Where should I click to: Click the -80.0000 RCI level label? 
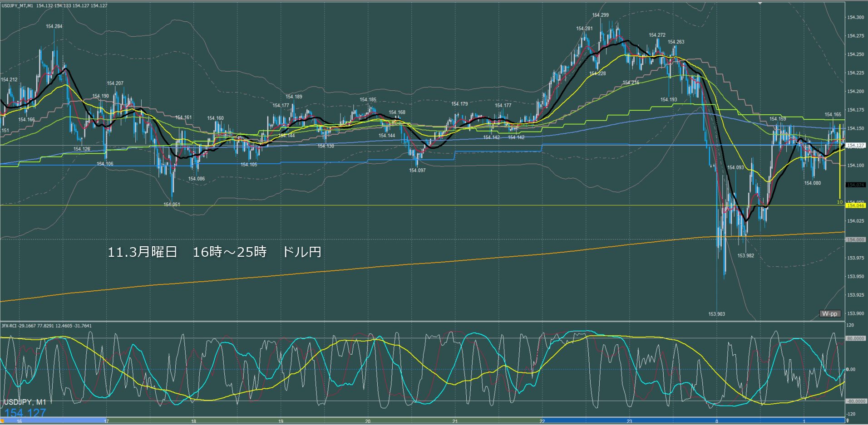tap(855, 401)
